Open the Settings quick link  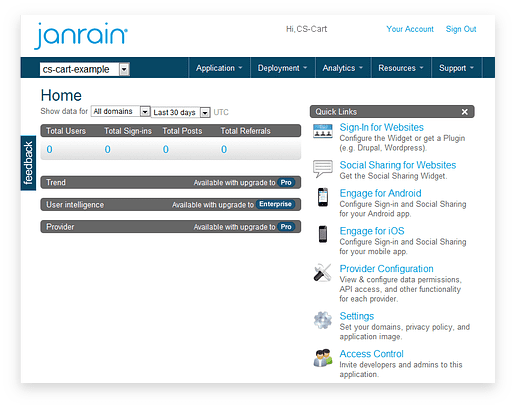pyautogui.click(x=357, y=316)
